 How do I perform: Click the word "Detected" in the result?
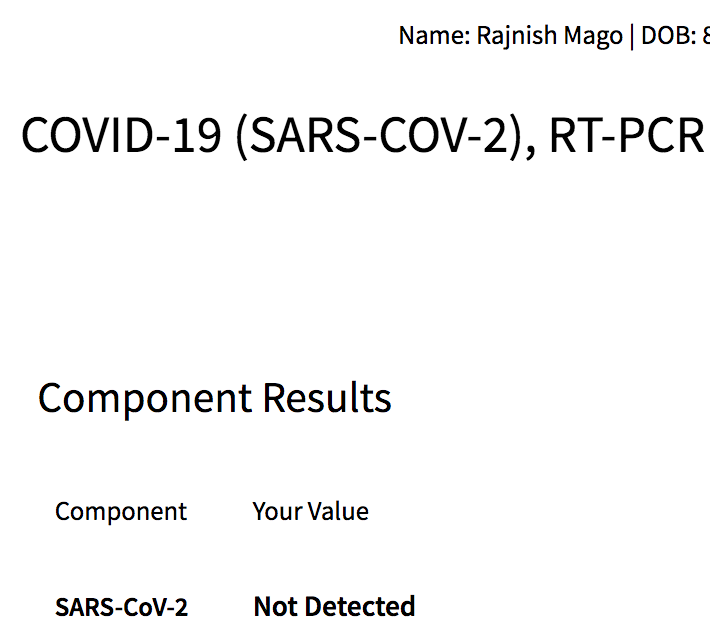(361, 606)
